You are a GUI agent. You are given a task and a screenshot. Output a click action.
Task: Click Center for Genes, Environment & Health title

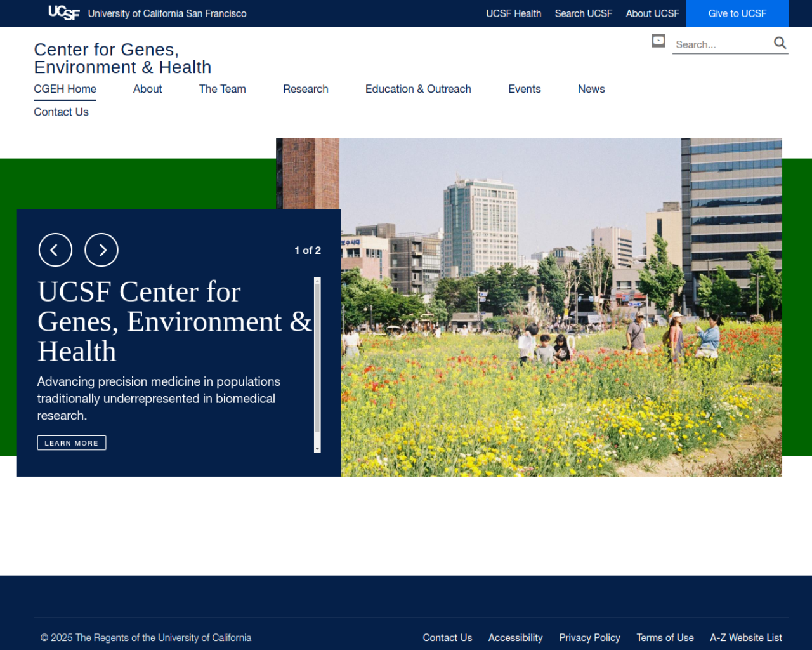[122, 58]
